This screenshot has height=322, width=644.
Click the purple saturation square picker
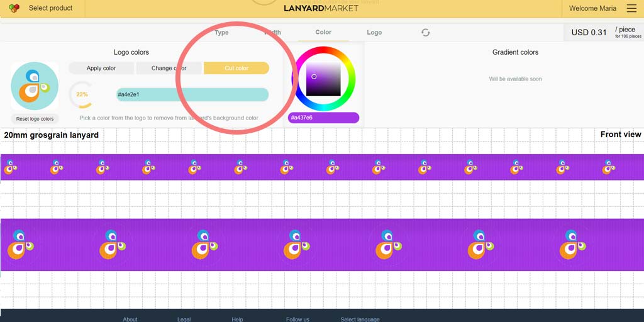[323, 79]
